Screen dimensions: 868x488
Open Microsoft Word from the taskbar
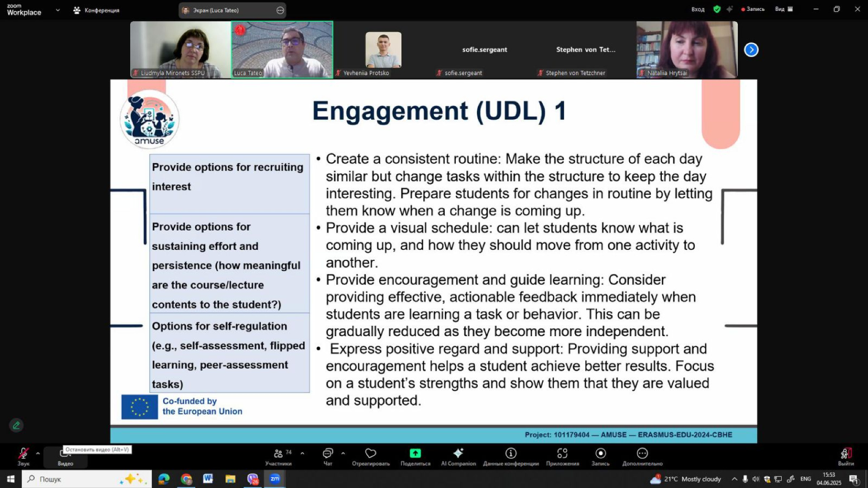pyautogui.click(x=208, y=479)
